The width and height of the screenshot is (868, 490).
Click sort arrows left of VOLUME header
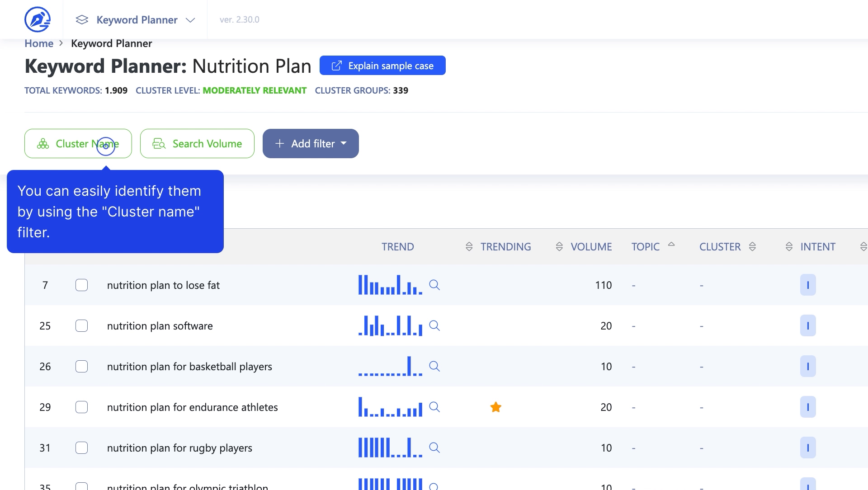(x=559, y=247)
